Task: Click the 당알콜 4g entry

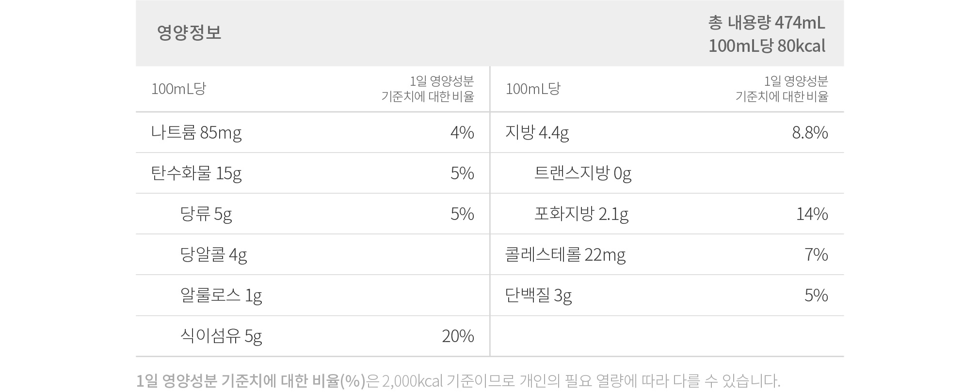Action: pyautogui.click(x=213, y=255)
